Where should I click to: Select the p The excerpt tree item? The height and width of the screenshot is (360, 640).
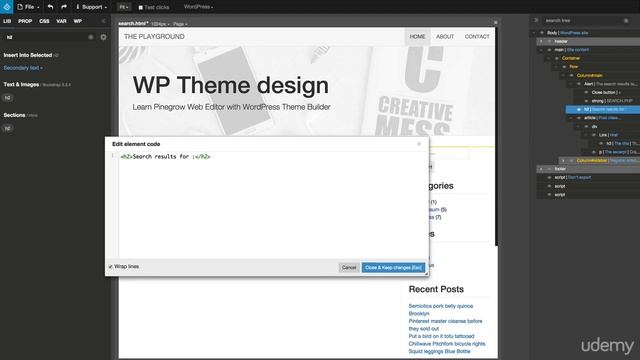pos(619,152)
